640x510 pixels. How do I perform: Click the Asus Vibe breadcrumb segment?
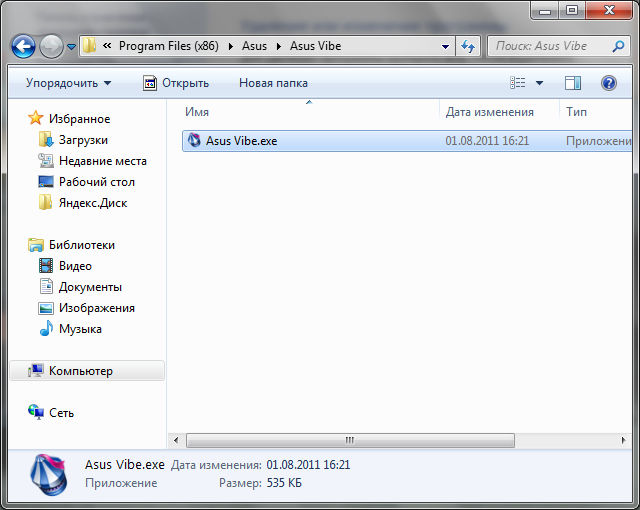coord(315,46)
